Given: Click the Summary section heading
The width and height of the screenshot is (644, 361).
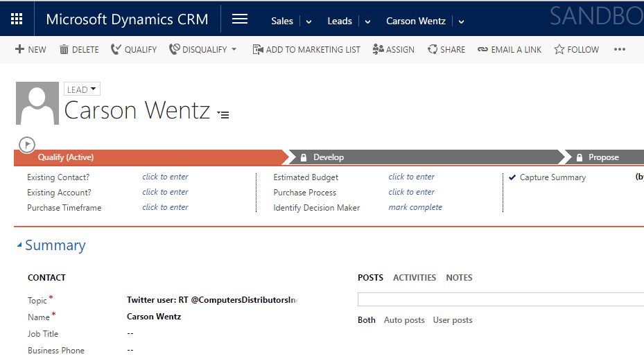Looking at the screenshot, I should click(55, 245).
